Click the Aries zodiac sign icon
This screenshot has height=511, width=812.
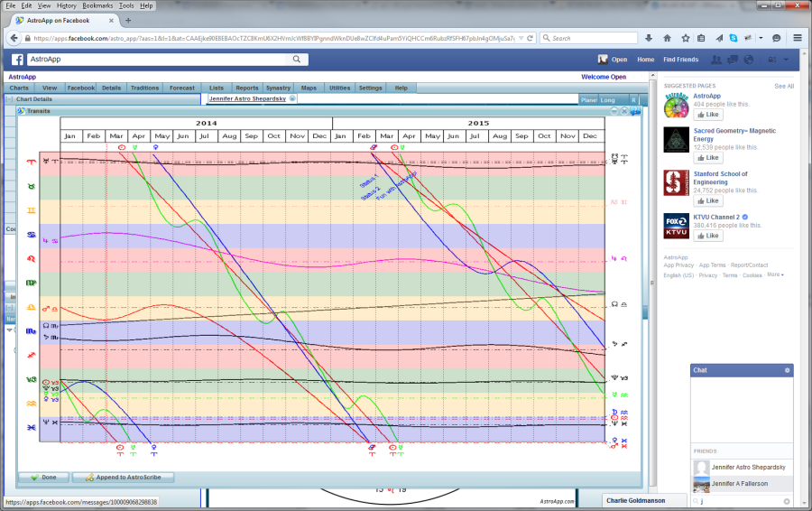pyautogui.click(x=32, y=162)
